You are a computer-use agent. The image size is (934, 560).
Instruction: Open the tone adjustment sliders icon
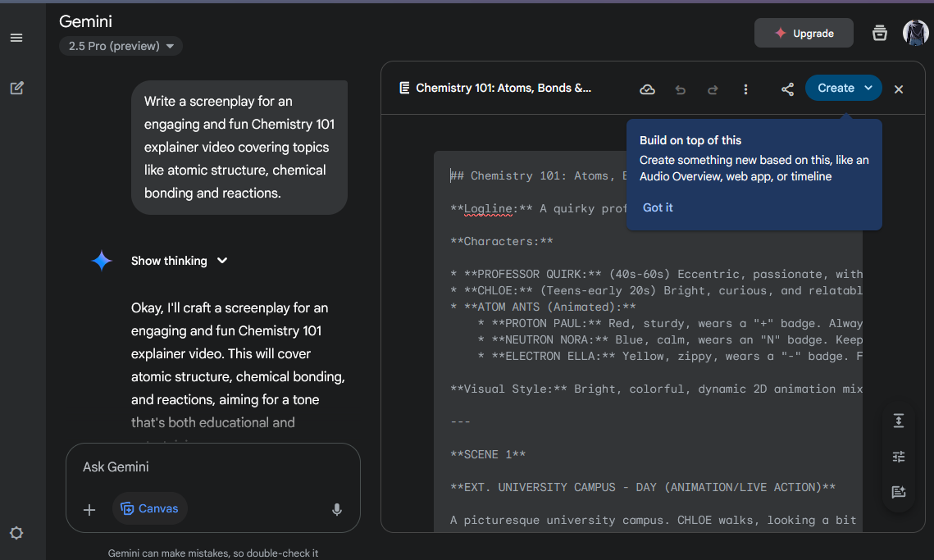[x=898, y=457]
